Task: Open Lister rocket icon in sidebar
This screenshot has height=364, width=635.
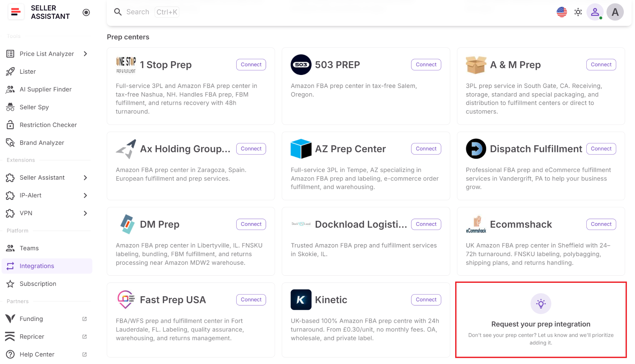Action: click(10, 72)
